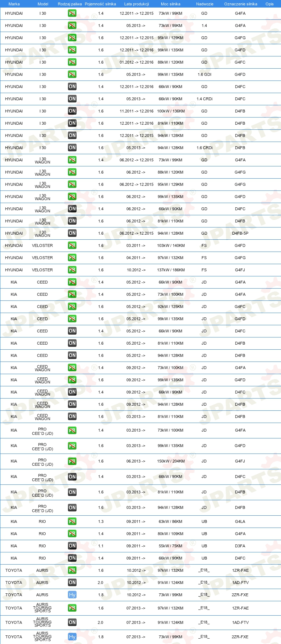Click diesel ON icon in Kia Rio D4FC row
Viewport: 281px width, 644px height.
tap(72, 558)
